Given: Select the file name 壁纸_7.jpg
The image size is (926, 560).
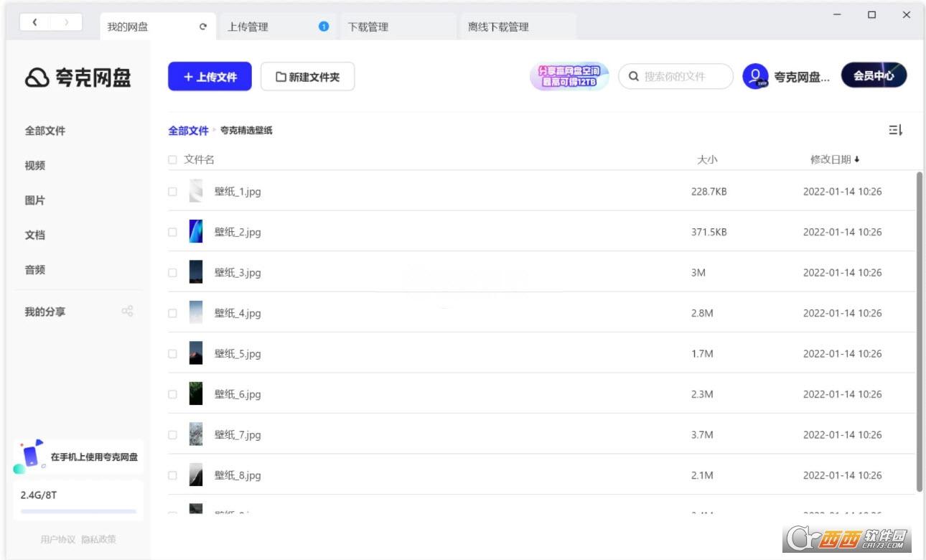Looking at the screenshot, I should click(238, 434).
